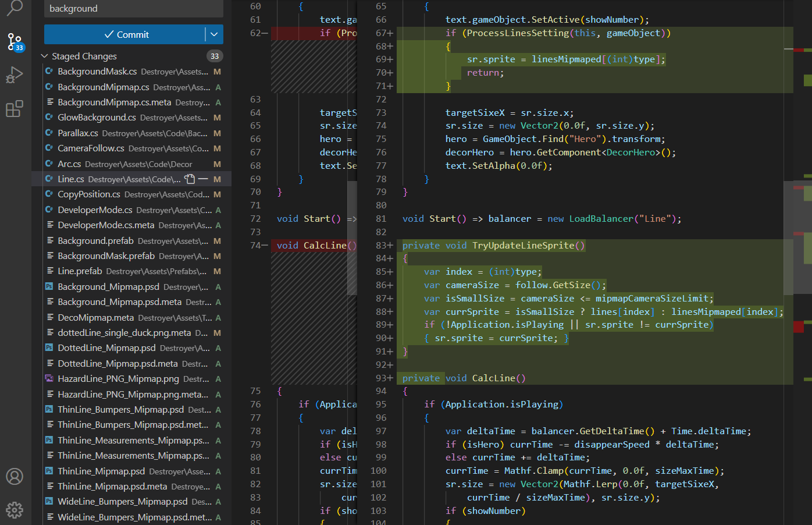
Task: Open the Extensions view
Action: (x=15, y=109)
